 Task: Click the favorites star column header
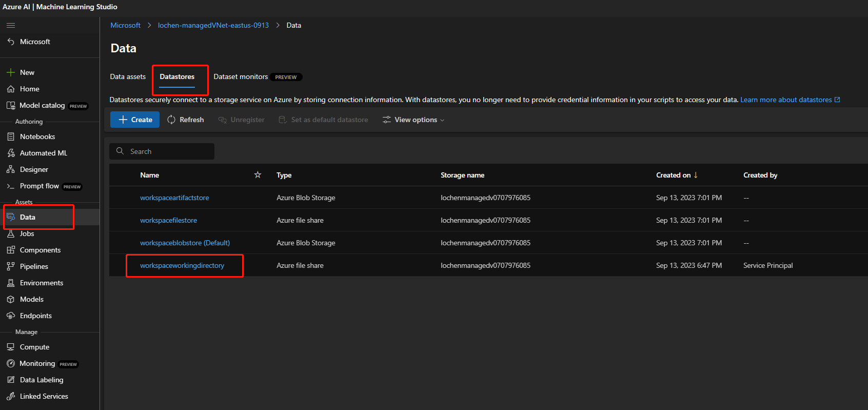click(258, 175)
